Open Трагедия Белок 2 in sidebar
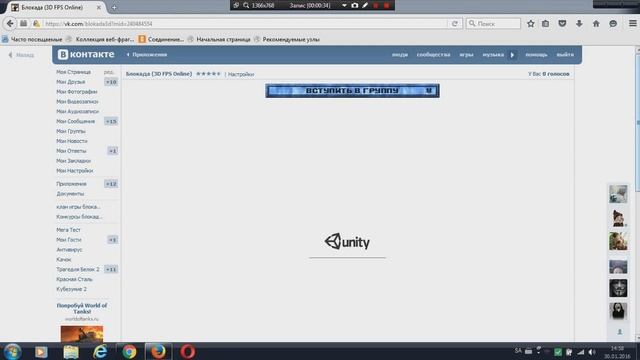Viewport: 640px width, 360px height. [x=78, y=269]
